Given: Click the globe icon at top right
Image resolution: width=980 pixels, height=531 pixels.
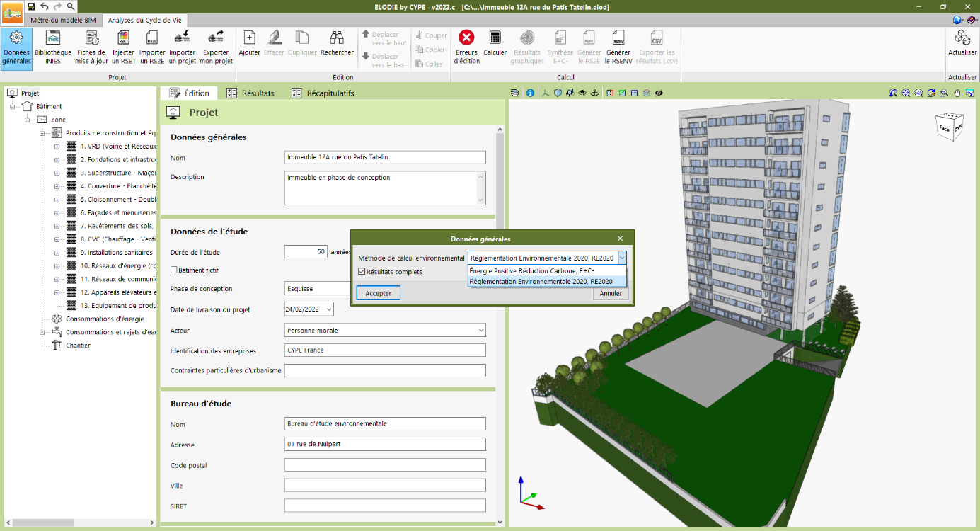Looking at the screenshot, I should (957, 20).
